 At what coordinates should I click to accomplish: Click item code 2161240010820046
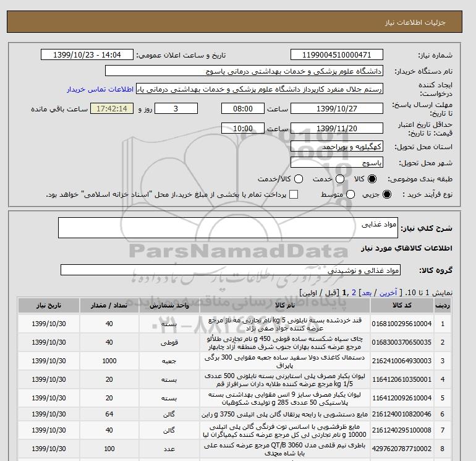point(402,414)
